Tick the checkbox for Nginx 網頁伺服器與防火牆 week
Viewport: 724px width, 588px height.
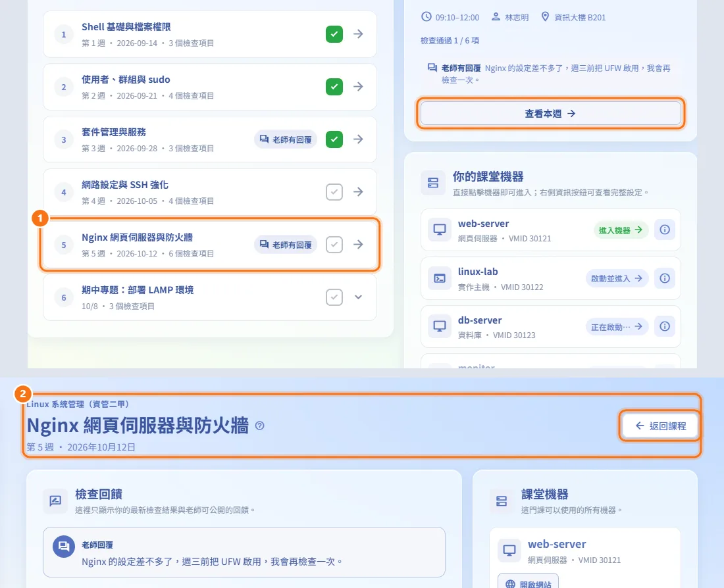(334, 245)
